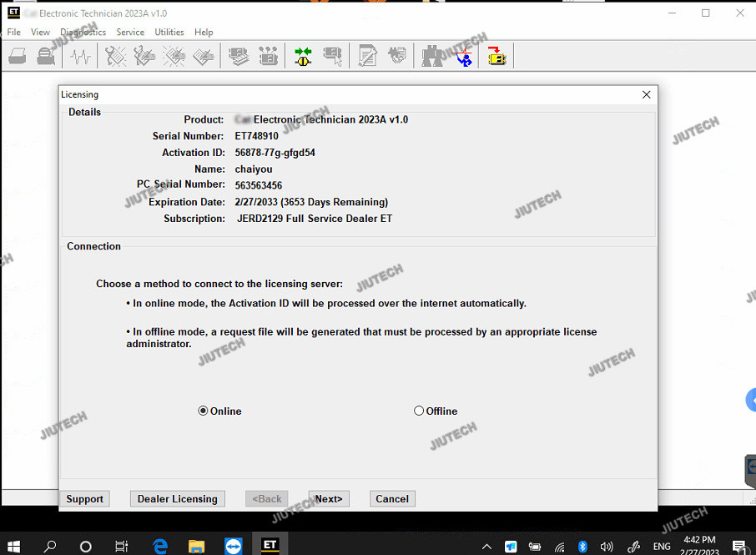Click the binoculars toolbar icon

pos(432,57)
